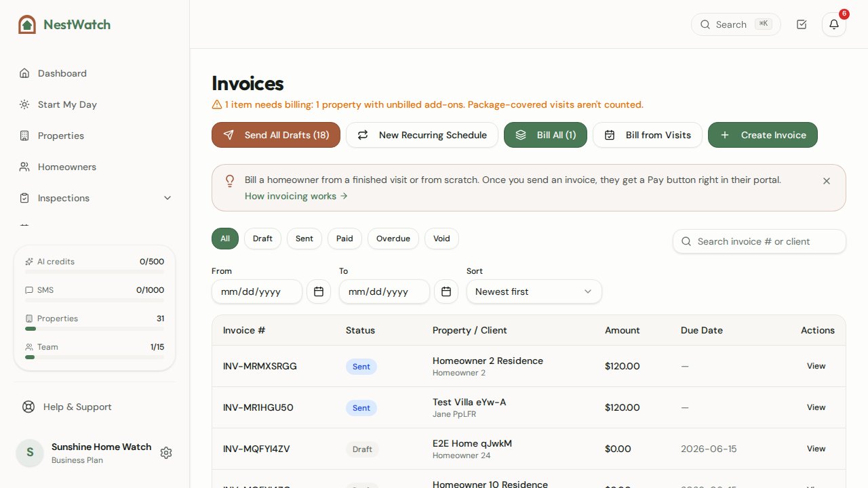Image resolution: width=868 pixels, height=488 pixels.
Task: Filter invoices by Void
Action: 441,239
